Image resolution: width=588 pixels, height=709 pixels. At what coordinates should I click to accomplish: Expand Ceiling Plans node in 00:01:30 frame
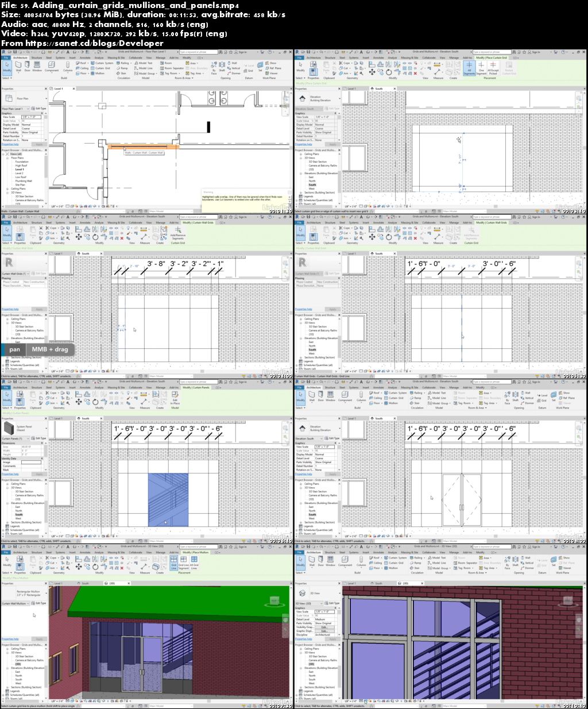pos(7,189)
